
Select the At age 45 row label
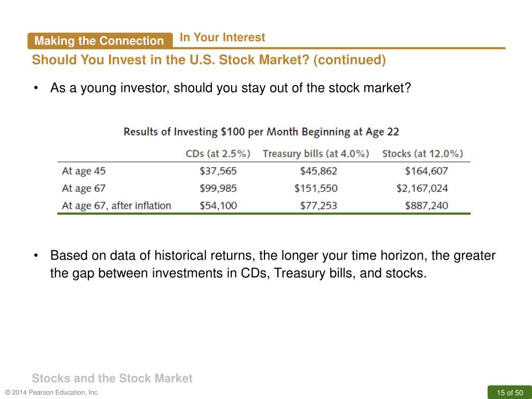point(84,171)
